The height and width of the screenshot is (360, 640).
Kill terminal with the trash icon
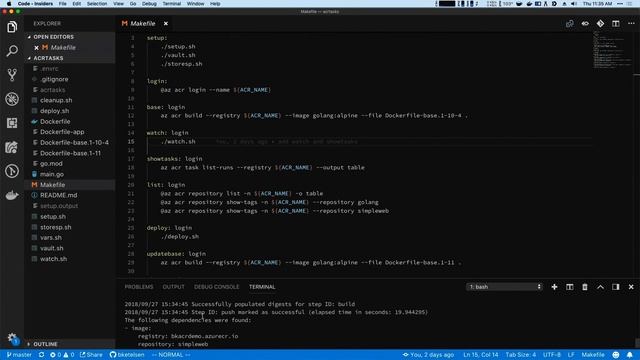tap(585, 287)
